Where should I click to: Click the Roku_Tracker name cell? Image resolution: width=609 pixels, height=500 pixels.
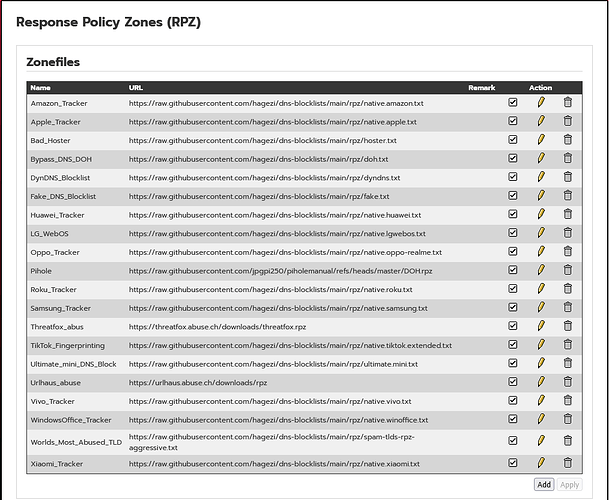coord(54,289)
